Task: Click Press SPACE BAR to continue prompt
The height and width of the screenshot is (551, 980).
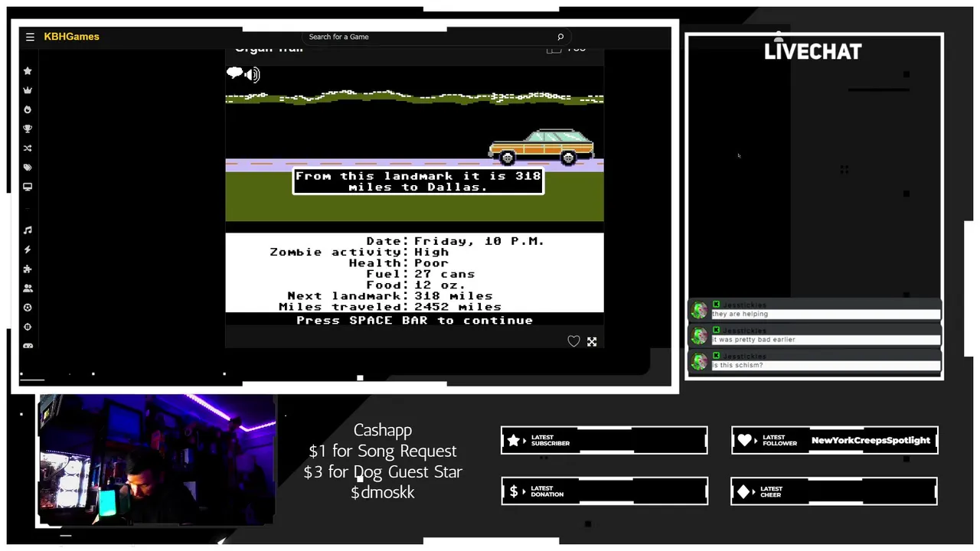Action: 414,320
